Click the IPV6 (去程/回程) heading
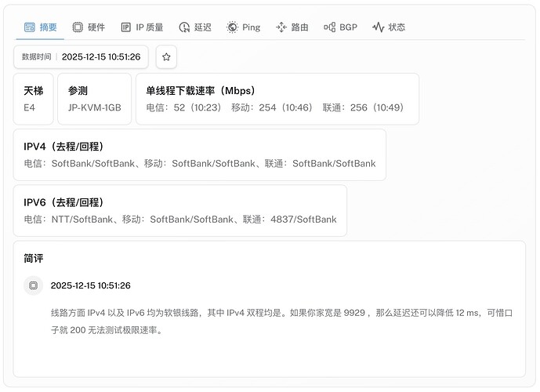This screenshot has height=392, width=540. [63, 202]
